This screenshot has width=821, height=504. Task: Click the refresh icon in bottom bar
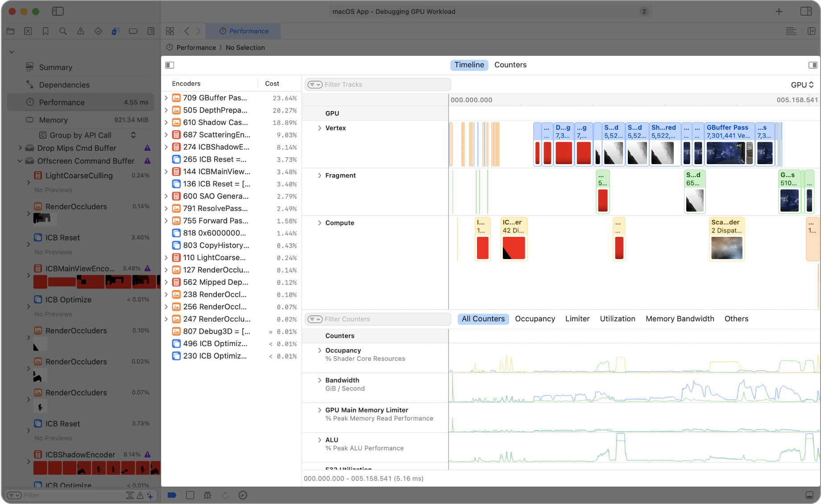point(225,495)
